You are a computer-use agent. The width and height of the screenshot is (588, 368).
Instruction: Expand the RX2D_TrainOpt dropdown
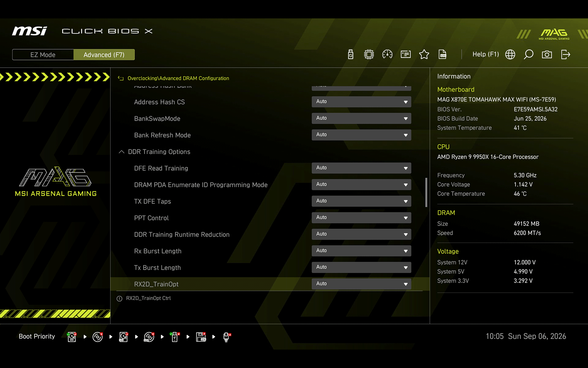click(361, 284)
